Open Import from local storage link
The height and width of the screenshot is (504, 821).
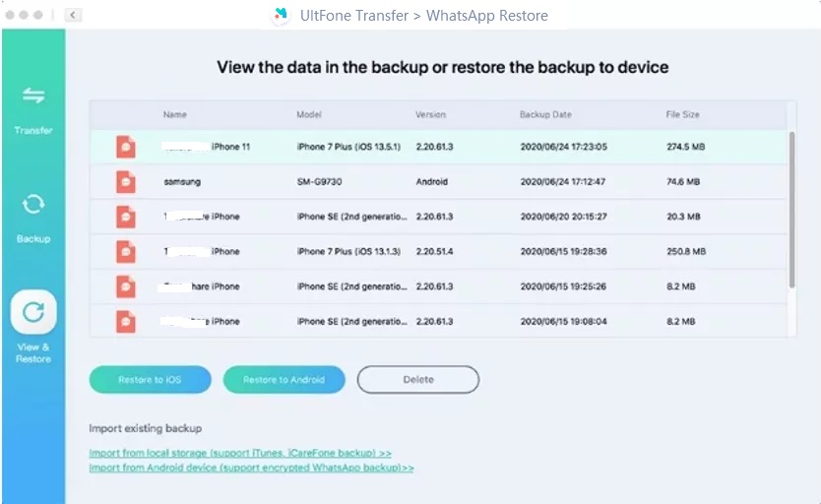(240, 453)
